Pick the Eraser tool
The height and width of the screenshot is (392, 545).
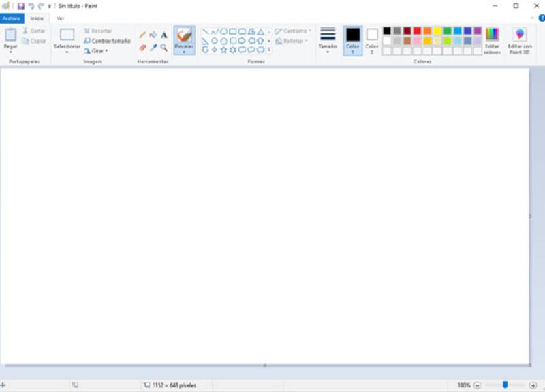[x=142, y=48]
